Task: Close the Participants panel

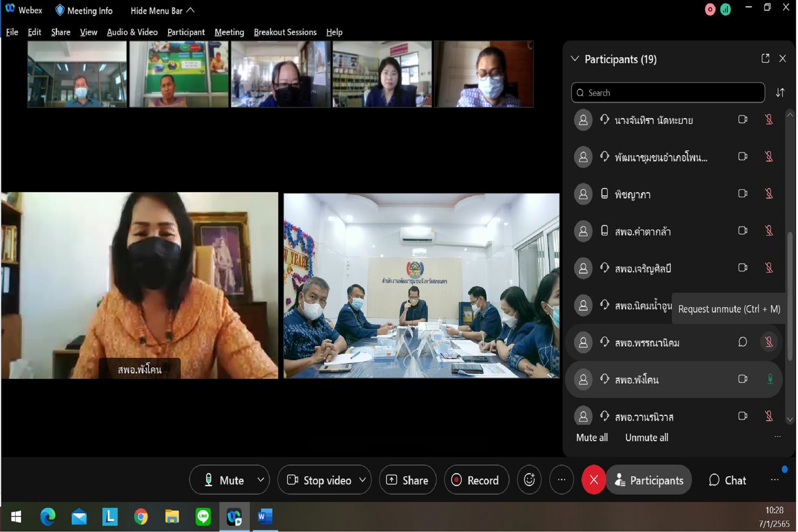Action: [782, 59]
